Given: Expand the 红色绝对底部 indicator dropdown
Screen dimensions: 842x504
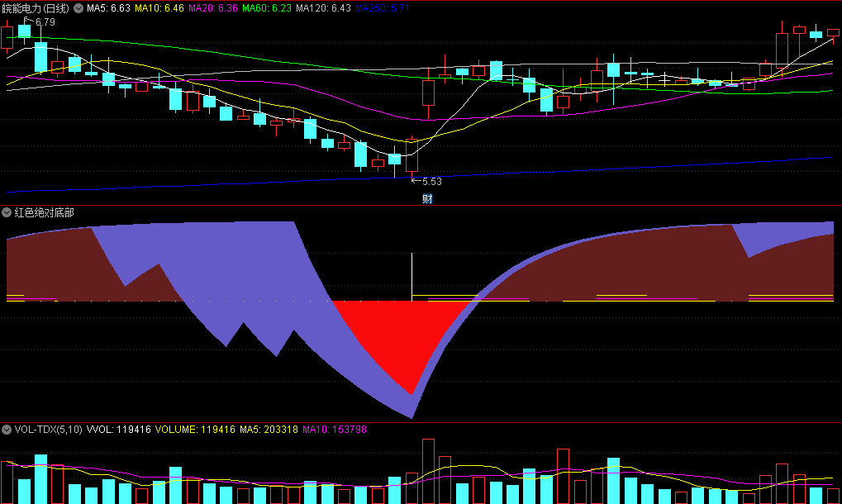Looking at the screenshot, I should [x=7, y=212].
